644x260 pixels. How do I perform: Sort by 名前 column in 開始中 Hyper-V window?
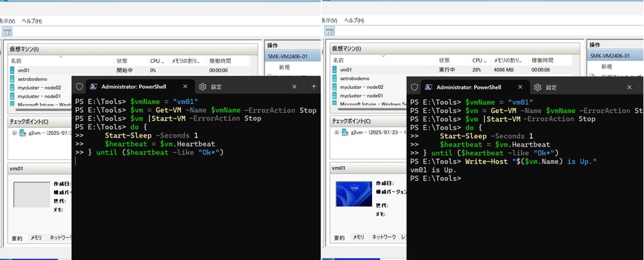point(61,61)
